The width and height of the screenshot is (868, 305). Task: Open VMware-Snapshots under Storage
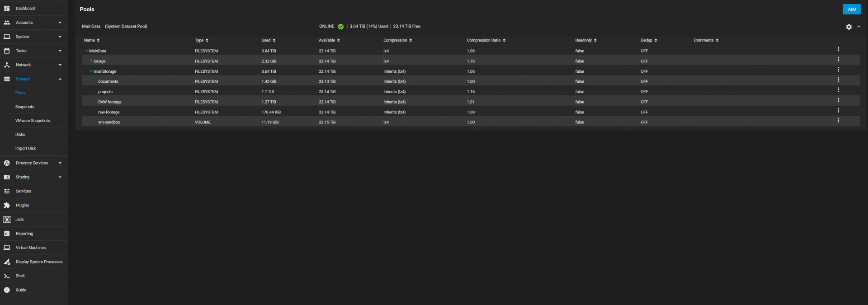33,121
